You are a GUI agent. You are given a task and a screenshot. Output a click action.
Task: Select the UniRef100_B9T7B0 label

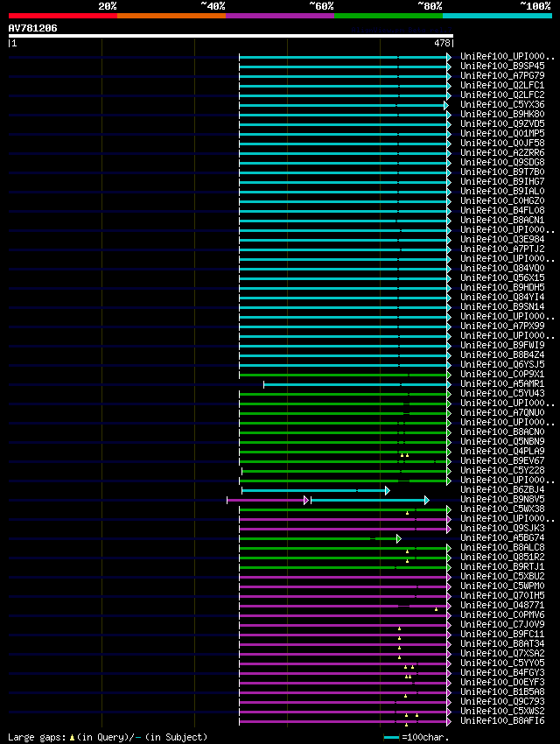502,172
